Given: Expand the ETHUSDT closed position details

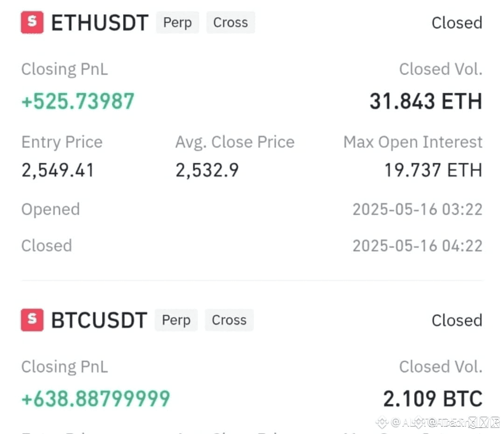Looking at the screenshot, I should point(252,140).
